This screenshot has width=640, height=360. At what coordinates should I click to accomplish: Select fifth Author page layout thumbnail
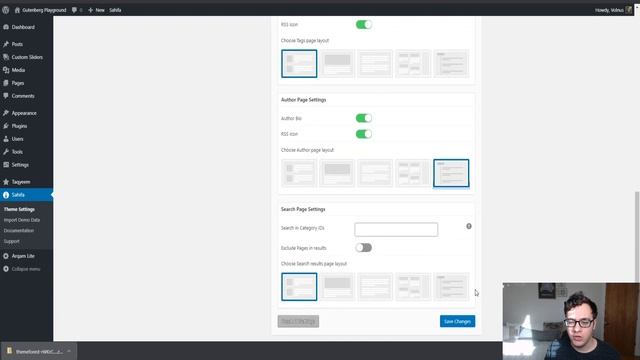[451, 173]
